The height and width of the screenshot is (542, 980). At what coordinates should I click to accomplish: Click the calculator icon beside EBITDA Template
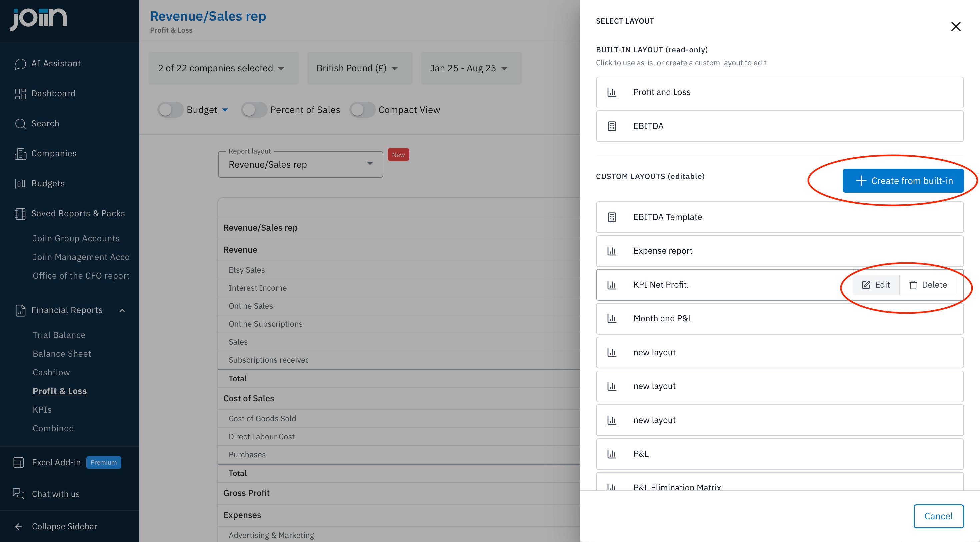pos(612,217)
